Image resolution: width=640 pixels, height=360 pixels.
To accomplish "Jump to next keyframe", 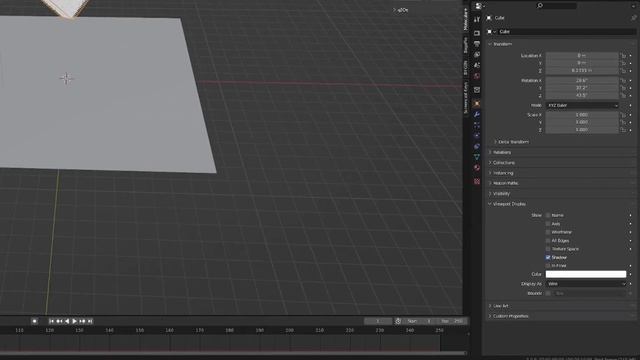I will [x=82, y=321].
